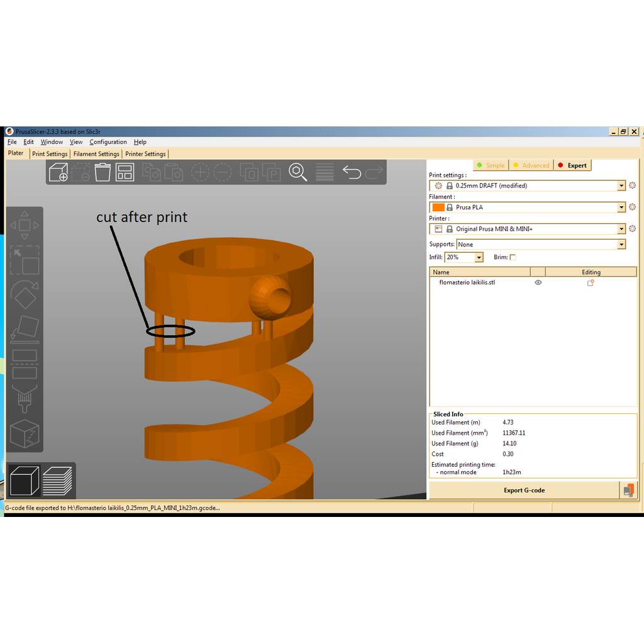Click the Add model toolbar icon

58,172
